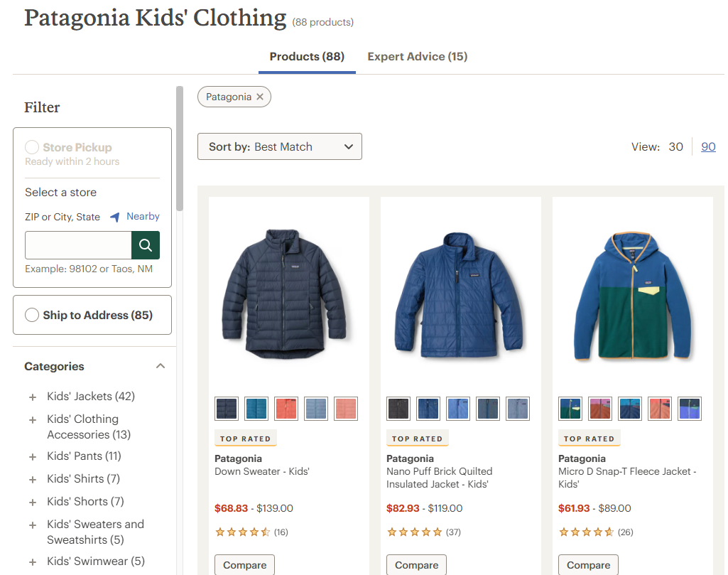Select the Store Pickup radio button
The height and width of the screenshot is (575, 728).
(x=32, y=147)
